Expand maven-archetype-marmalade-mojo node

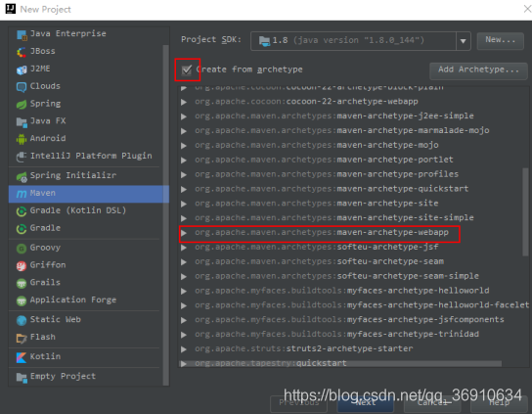(x=184, y=131)
